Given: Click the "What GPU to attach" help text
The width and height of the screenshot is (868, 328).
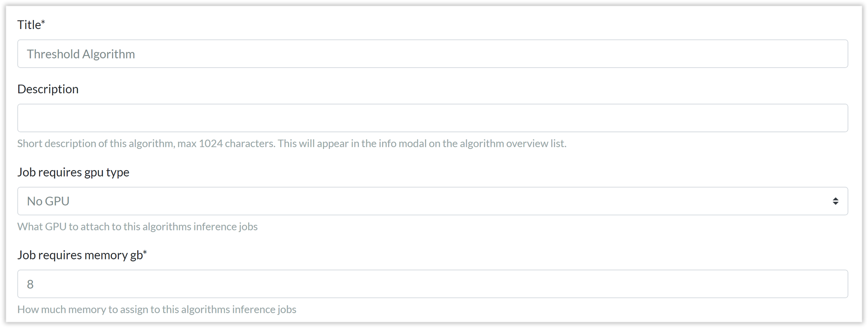Looking at the screenshot, I should pyautogui.click(x=137, y=227).
